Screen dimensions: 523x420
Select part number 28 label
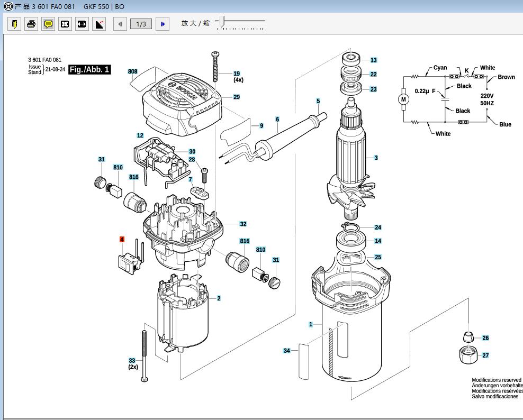192,160
